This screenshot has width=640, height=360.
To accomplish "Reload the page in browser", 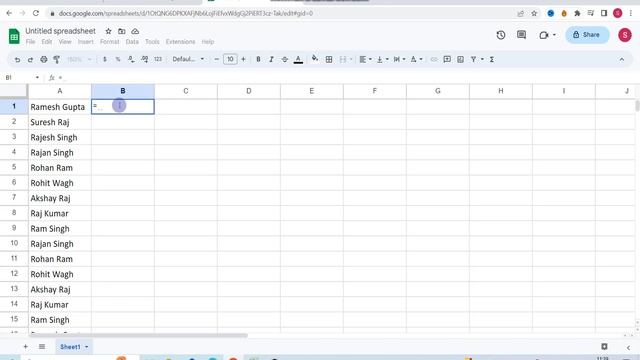I will [36, 13].
